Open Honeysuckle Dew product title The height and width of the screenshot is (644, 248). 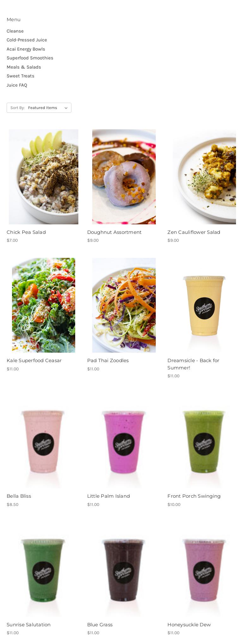[x=189, y=625]
